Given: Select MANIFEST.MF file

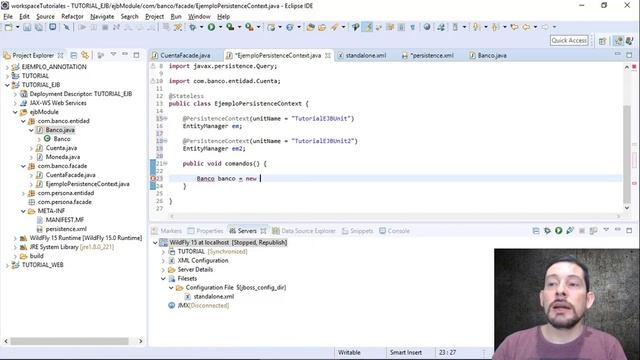Looking at the screenshot, I should point(64,220).
